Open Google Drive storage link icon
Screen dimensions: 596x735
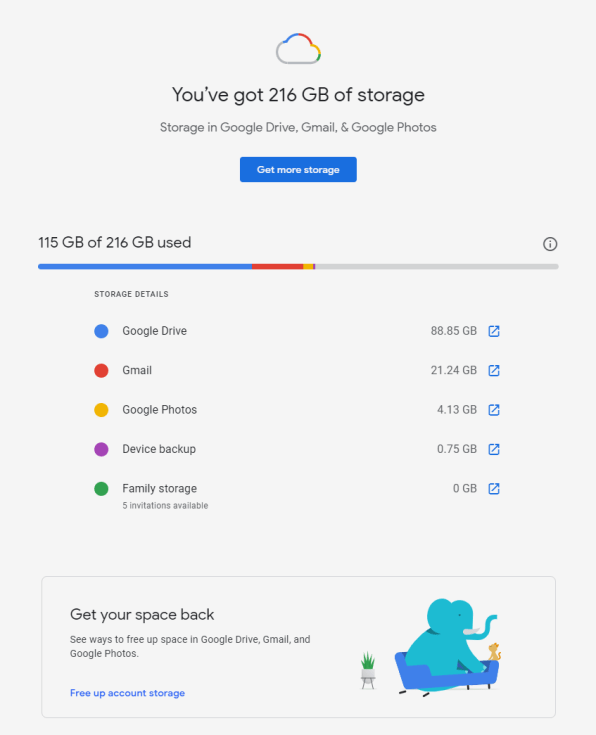coord(494,331)
